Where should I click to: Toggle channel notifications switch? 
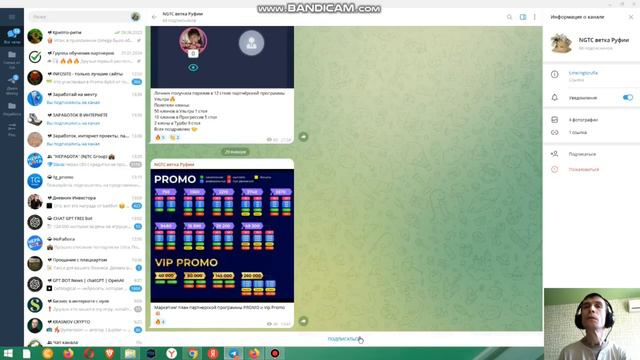[x=628, y=98]
